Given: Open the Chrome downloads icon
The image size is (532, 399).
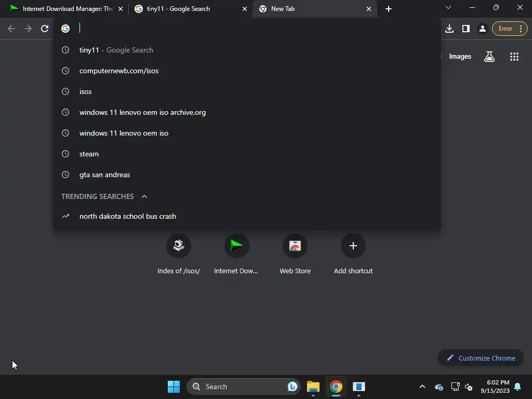Looking at the screenshot, I should pos(449,29).
